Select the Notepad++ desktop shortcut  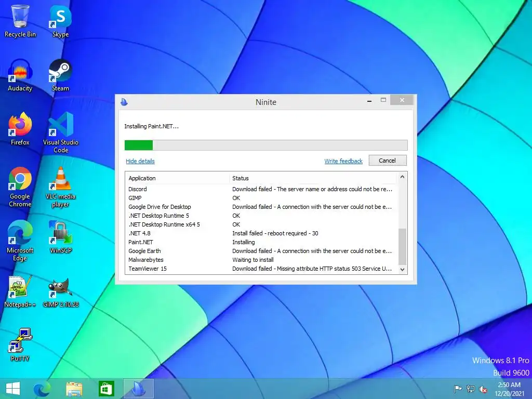click(20, 291)
